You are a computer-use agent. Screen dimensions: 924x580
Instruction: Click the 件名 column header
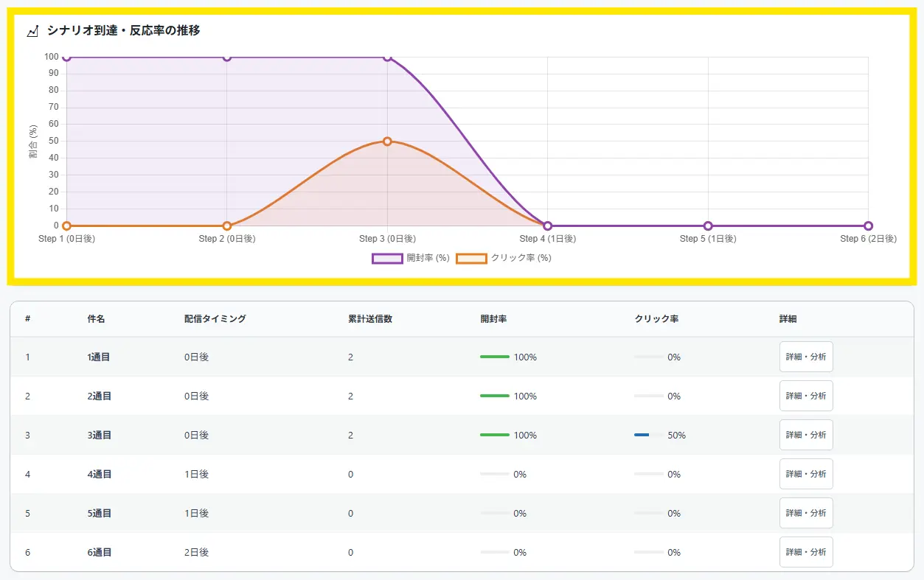(96, 319)
